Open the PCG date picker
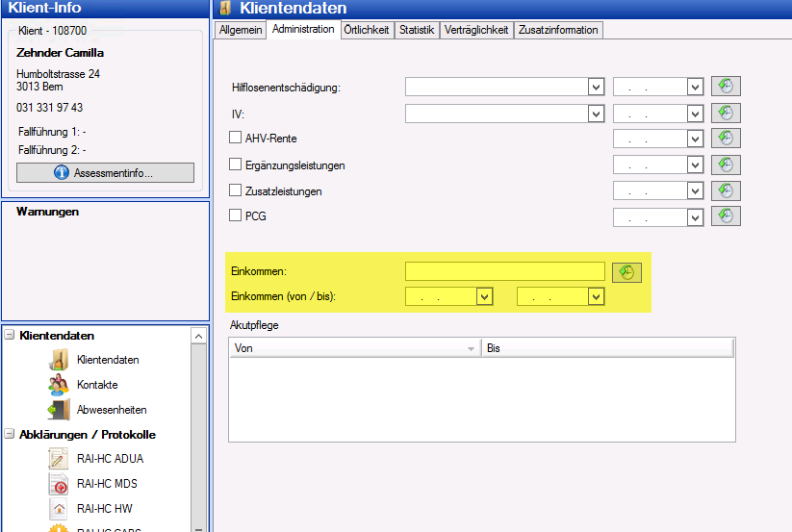Screen dimensions: 792x532 tap(695, 217)
